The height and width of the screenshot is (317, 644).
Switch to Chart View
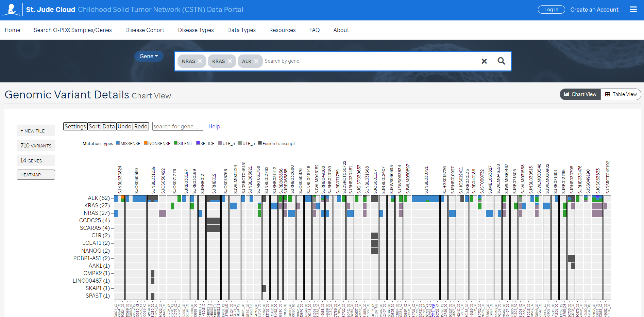(580, 94)
